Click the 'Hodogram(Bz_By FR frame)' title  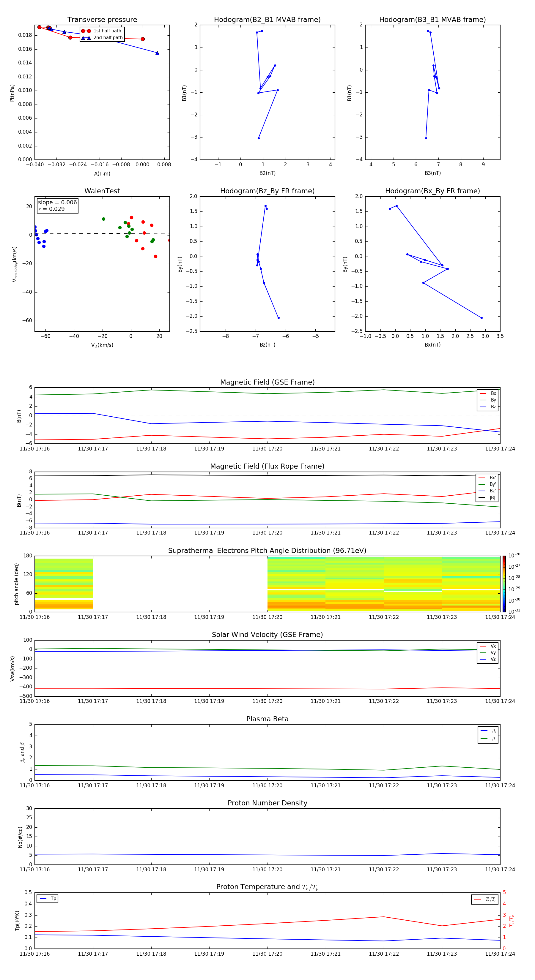(267, 191)
